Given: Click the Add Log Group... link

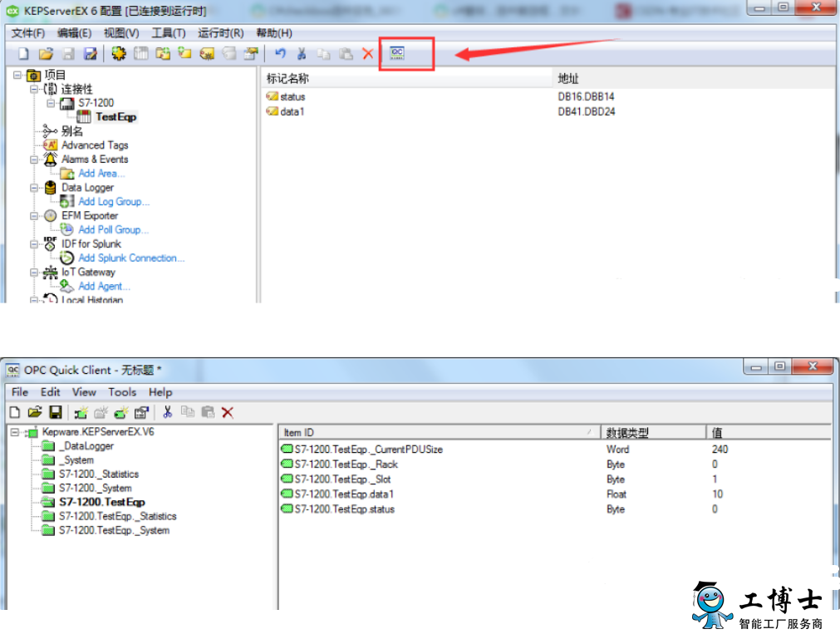Looking at the screenshot, I should tap(114, 202).
